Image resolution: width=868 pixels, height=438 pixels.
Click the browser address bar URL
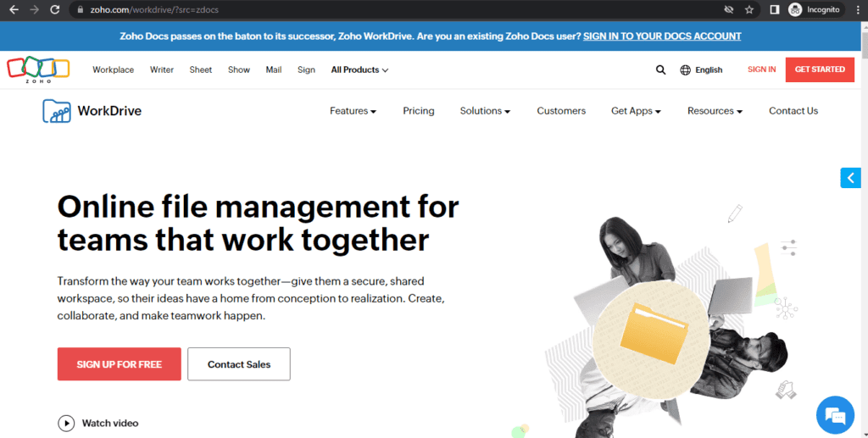pyautogui.click(x=154, y=10)
